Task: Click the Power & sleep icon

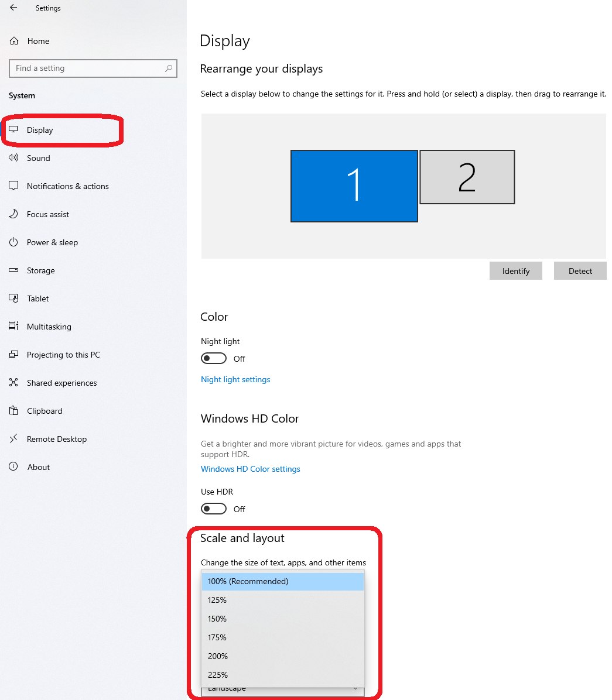Action: click(13, 242)
